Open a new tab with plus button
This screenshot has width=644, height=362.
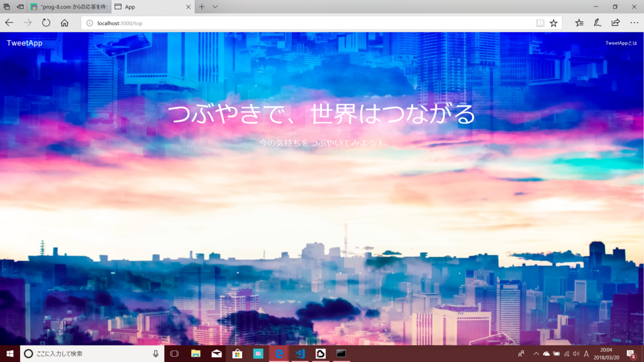(x=202, y=6)
